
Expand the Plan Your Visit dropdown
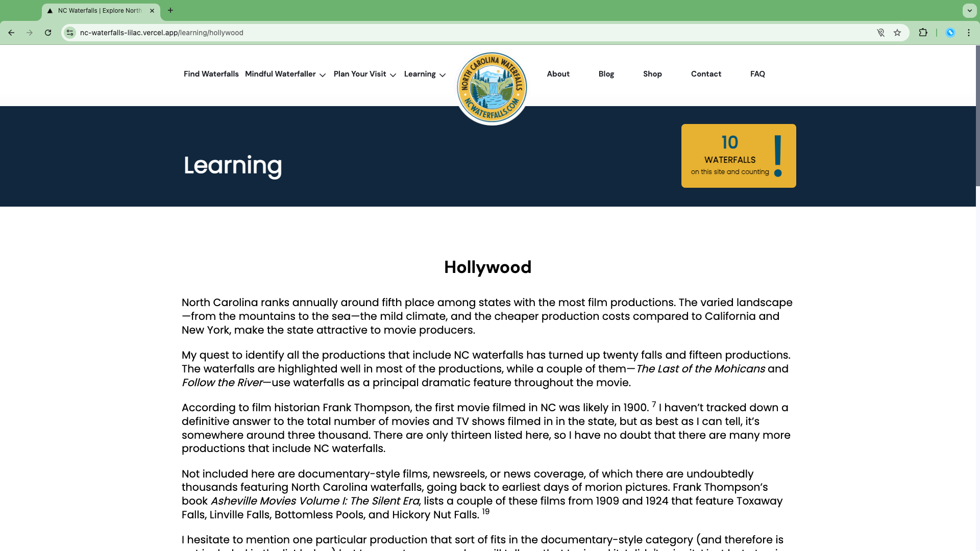coord(365,74)
